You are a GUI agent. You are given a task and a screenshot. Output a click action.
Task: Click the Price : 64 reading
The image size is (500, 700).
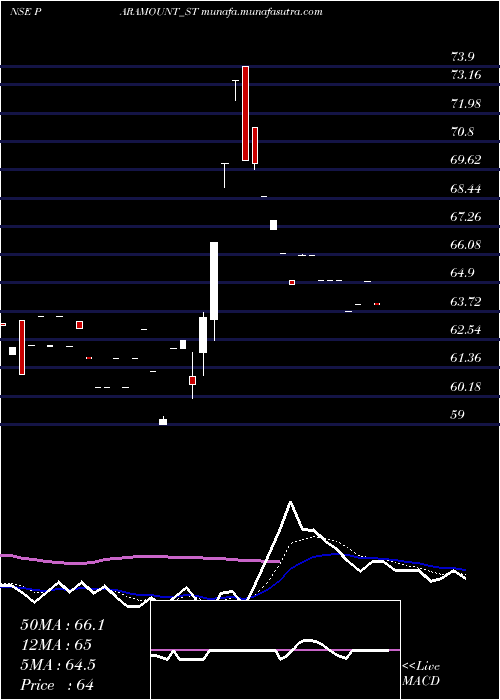point(57,685)
